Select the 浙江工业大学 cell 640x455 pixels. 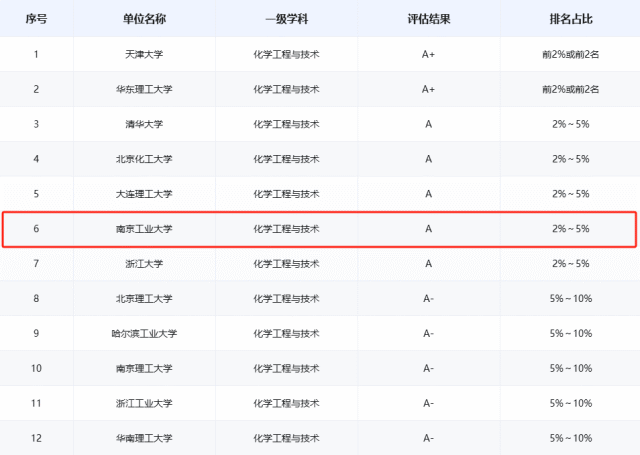click(144, 403)
